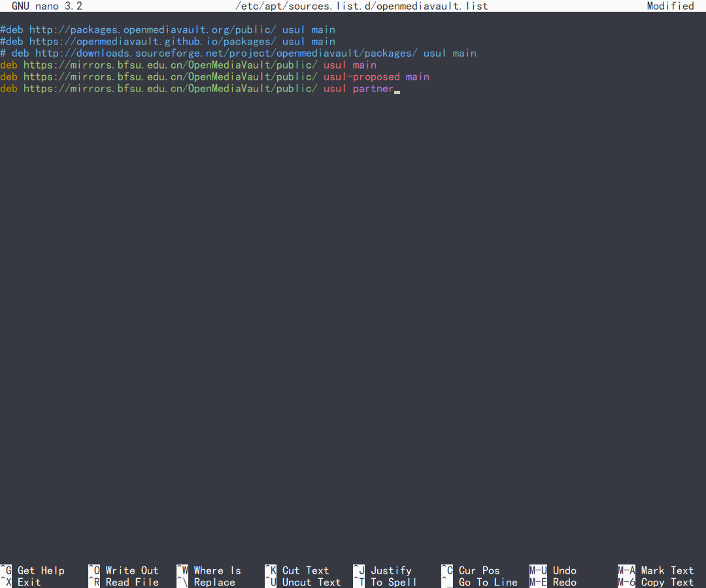Click the 'Cur Pos' shortcut label

[479, 570]
